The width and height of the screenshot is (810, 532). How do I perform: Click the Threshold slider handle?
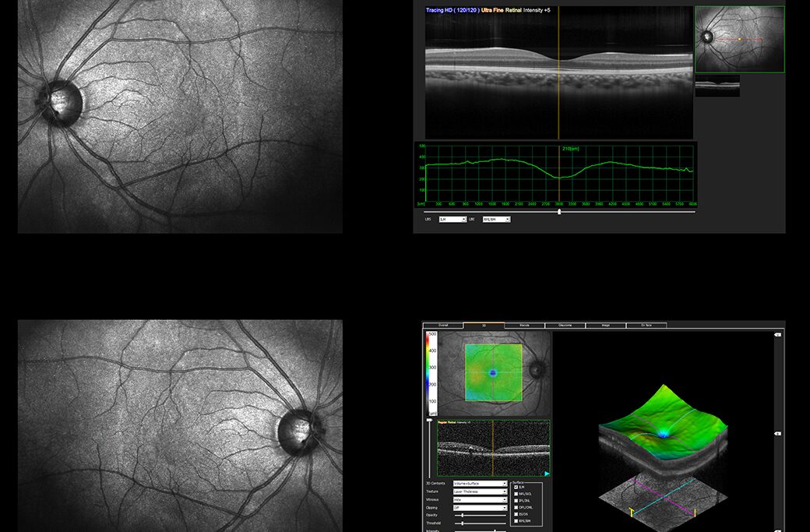click(x=462, y=523)
